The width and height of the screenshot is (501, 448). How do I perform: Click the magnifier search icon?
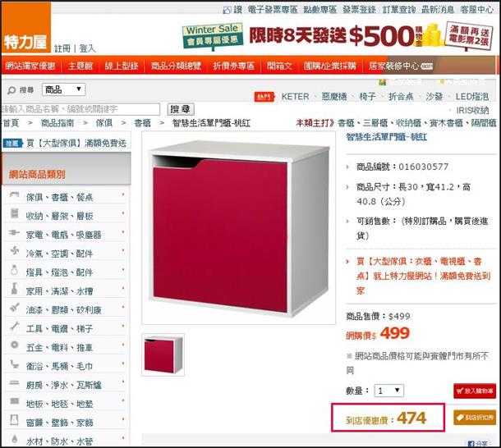click(x=11, y=90)
